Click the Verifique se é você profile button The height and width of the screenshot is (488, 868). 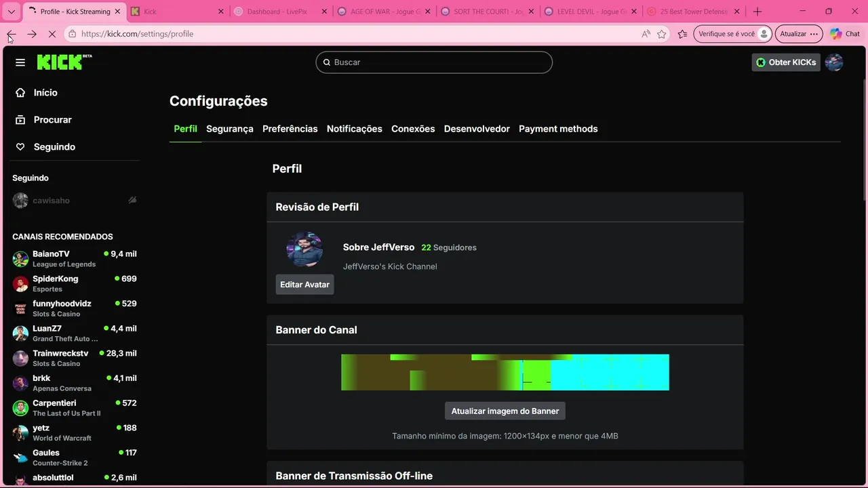[733, 34]
